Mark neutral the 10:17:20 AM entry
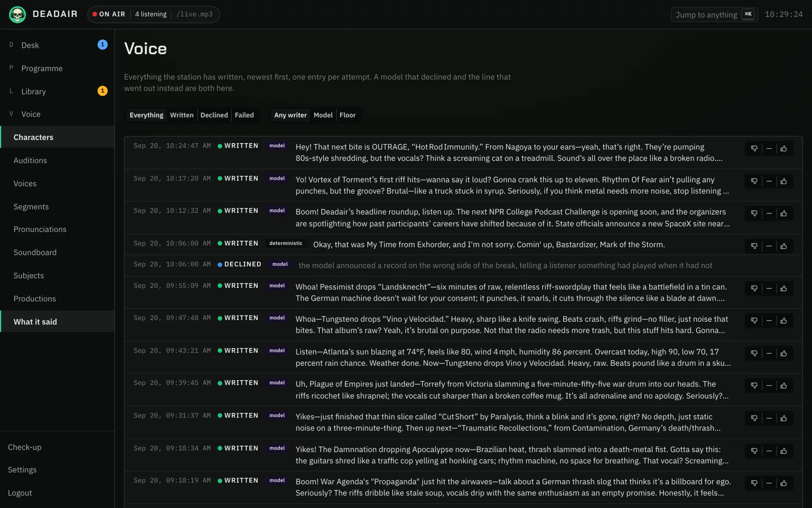The width and height of the screenshot is (812, 508). (x=769, y=181)
